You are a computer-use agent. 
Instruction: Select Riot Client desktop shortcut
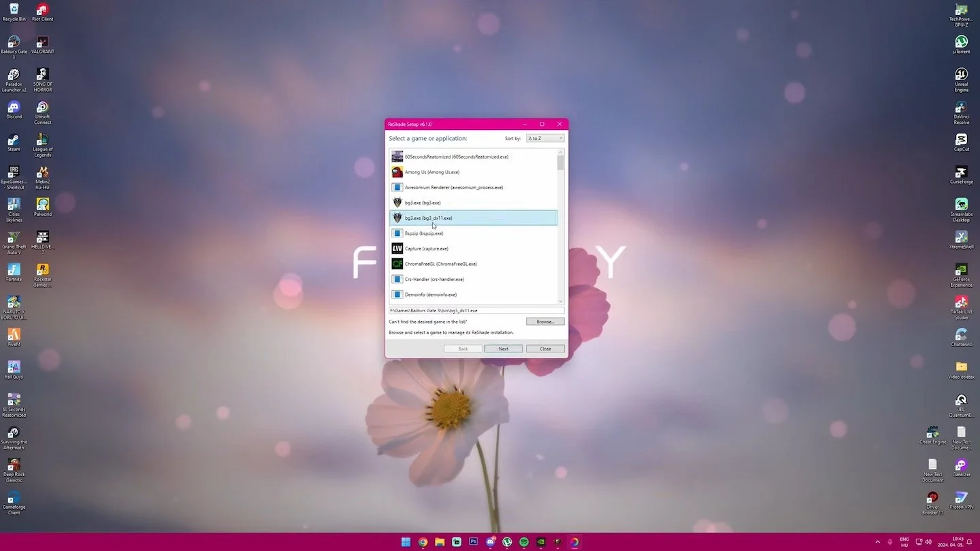click(42, 12)
